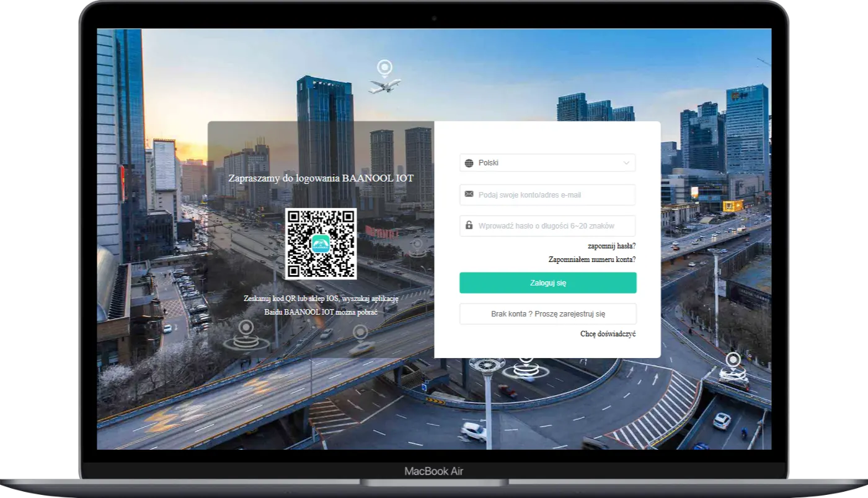This screenshot has height=498, width=868.
Task: Select the "Chcę doświadczyć" demo link
Action: [608, 334]
